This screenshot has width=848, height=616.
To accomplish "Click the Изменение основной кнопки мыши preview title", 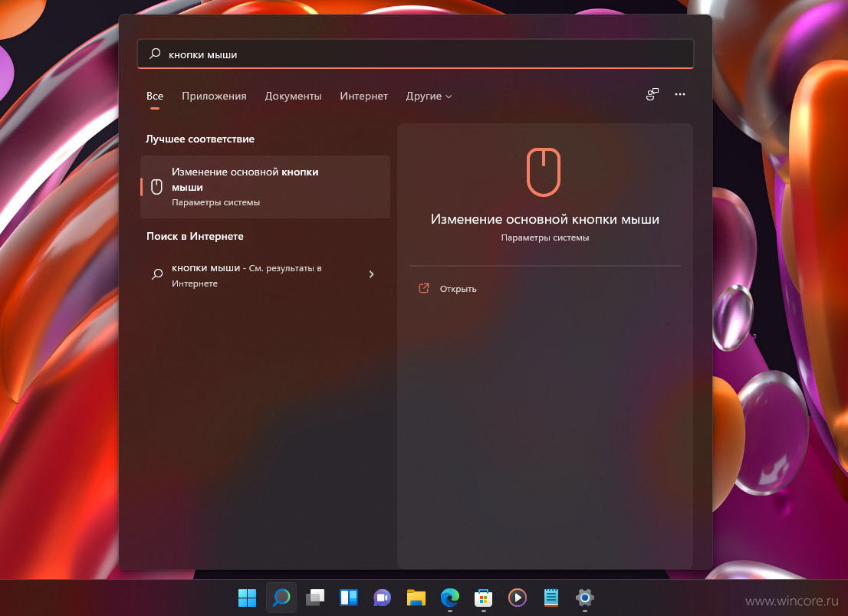I will click(x=544, y=219).
